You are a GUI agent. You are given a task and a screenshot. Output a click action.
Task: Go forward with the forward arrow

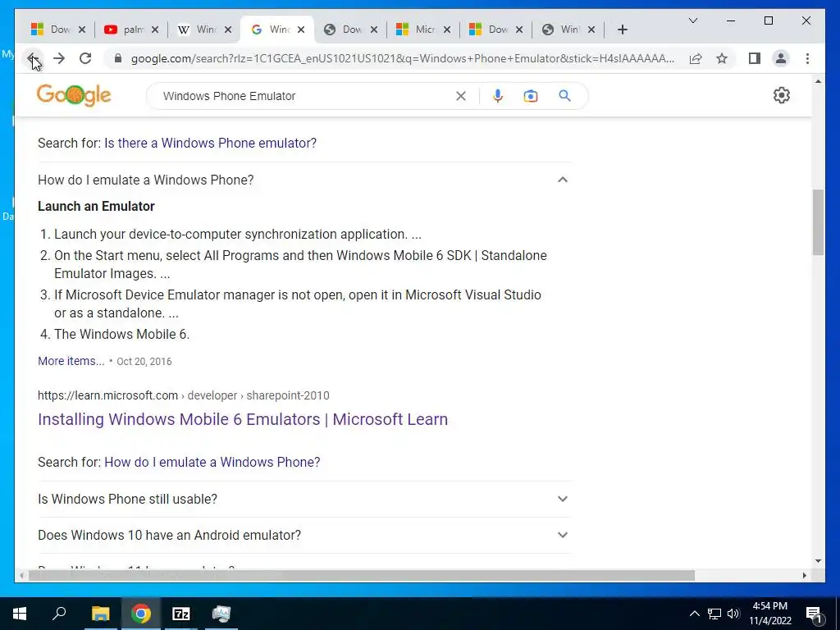59,58
